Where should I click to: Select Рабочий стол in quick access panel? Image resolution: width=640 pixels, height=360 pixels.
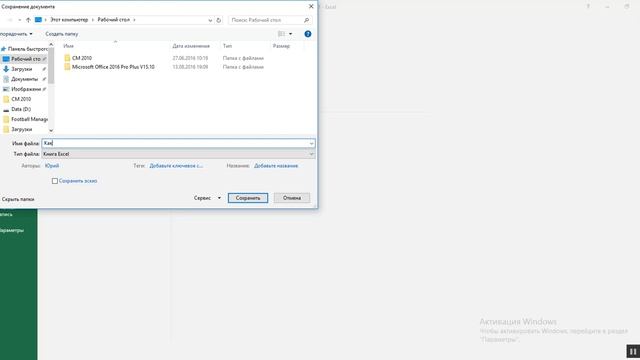pyautogui.click(x=24, y=59)
